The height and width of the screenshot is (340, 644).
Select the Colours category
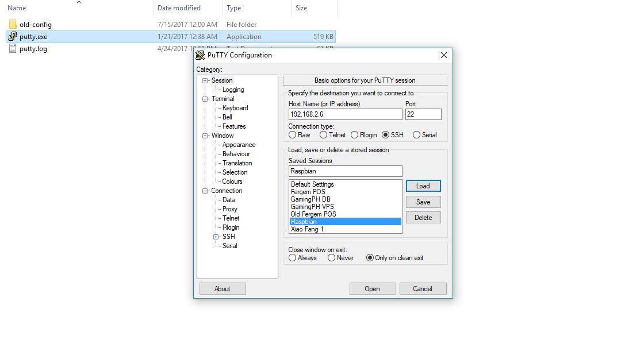tap(232, 181)
